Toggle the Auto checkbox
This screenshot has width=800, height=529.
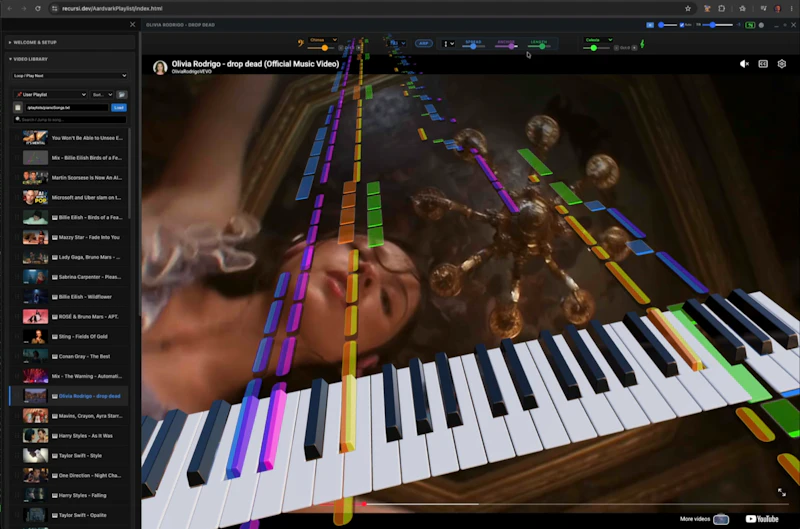[682, 25]
